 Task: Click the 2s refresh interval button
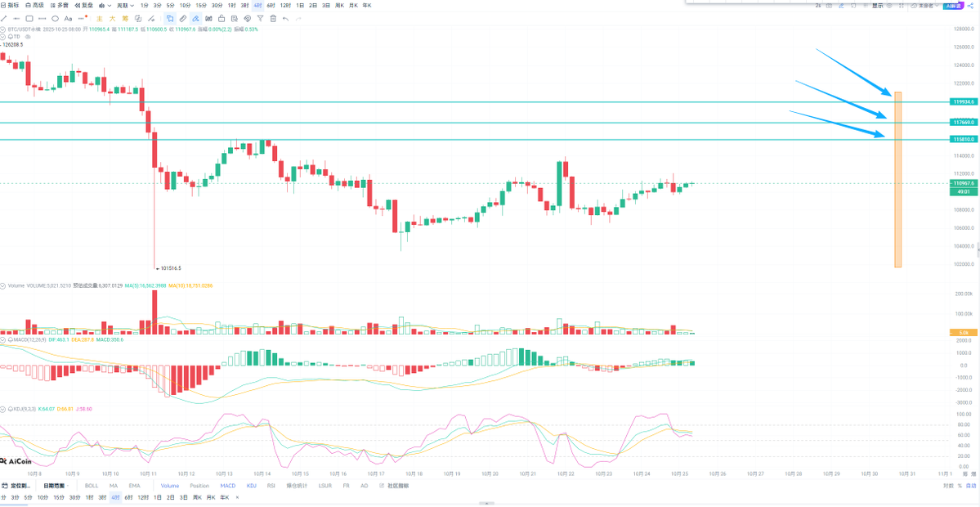[x=818, y=6]
